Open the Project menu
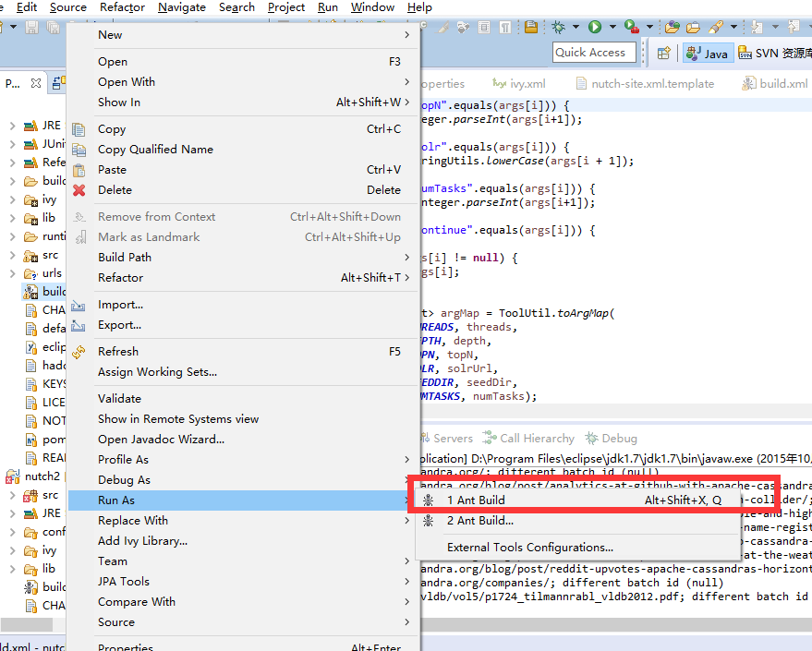The height and width of the screenshot is (651, 812). (286, 7)
